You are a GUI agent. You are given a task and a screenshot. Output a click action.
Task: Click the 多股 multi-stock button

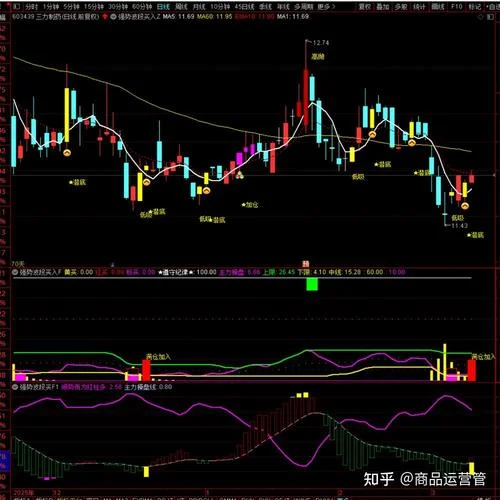pos(401,7)
